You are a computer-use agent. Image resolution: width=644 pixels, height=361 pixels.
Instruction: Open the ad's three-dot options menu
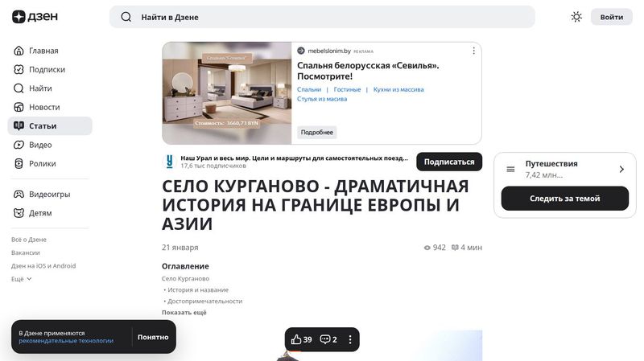[473, 51]
